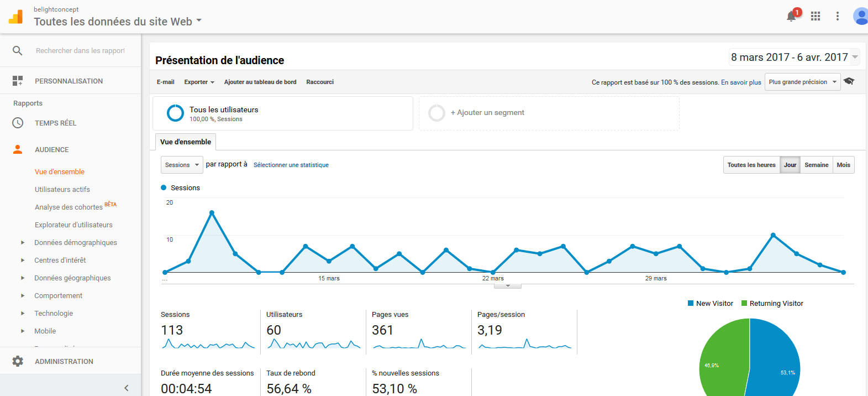Select Mois granularity

point(844,165)
